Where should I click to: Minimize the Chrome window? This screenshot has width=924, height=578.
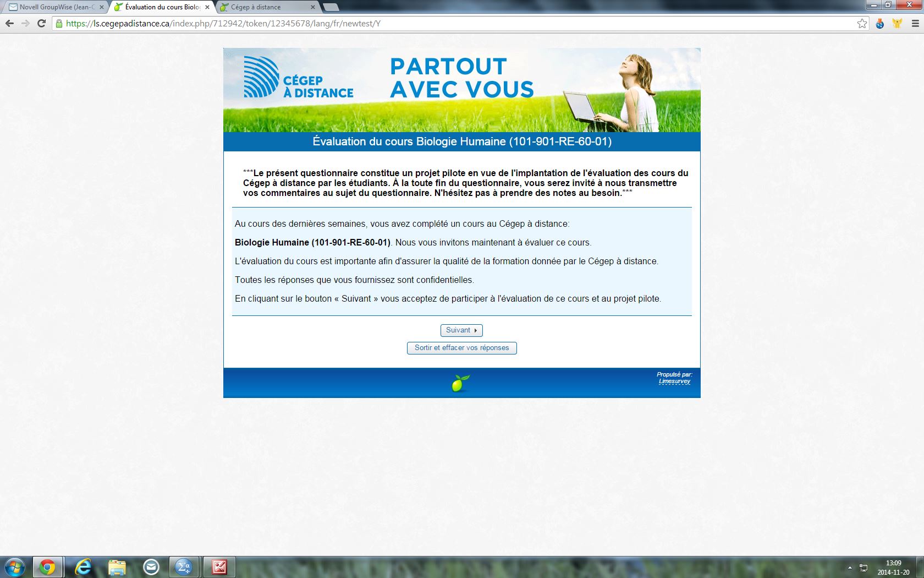[874, 6]
